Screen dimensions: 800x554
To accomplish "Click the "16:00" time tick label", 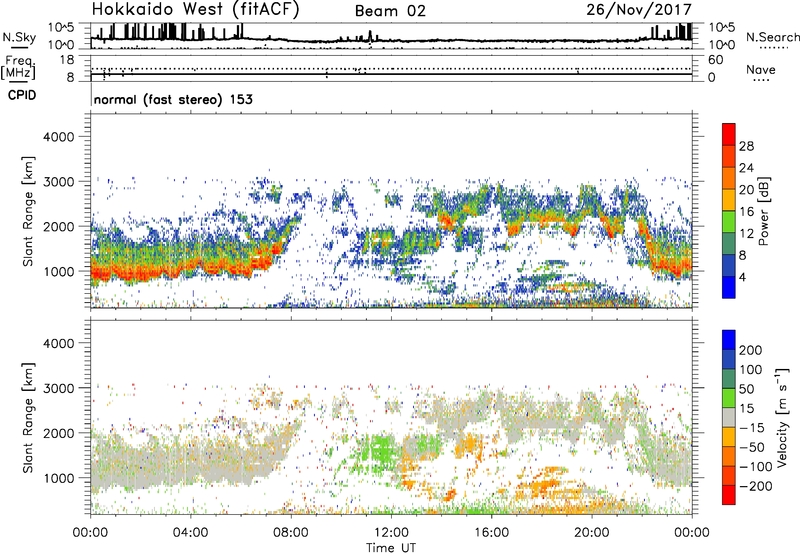I will [491, 533].
